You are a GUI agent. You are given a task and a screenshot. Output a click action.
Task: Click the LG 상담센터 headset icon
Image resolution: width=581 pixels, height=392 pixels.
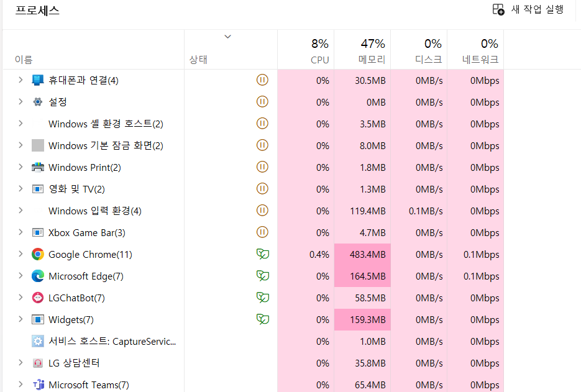pyautogui.click(x=38, y=363)
